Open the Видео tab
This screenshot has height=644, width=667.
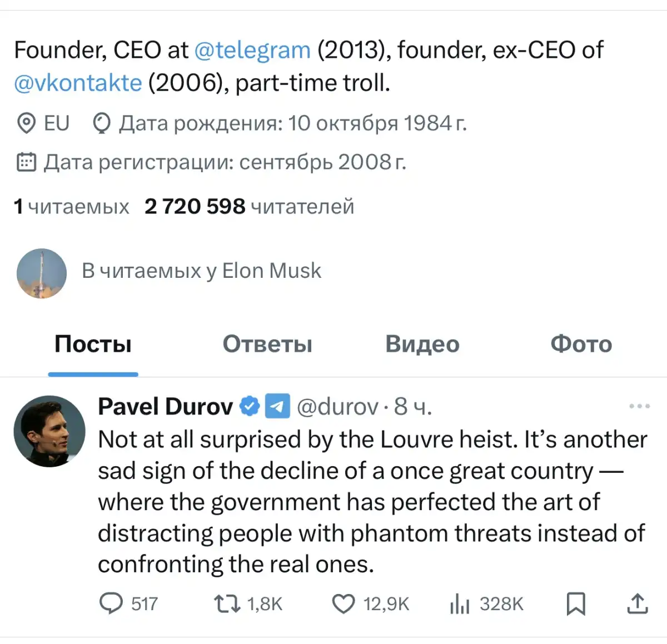(x=422, y=345)
